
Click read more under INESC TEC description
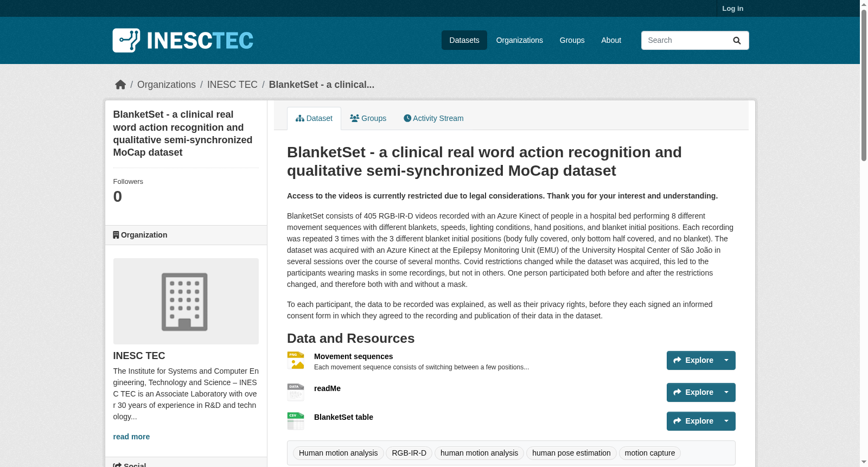tap(131, 437)
